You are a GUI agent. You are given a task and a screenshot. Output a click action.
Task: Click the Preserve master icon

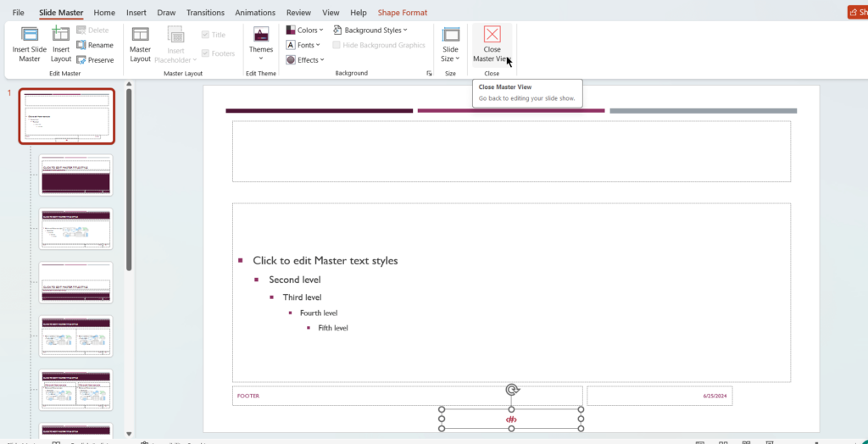click(83, 60)
